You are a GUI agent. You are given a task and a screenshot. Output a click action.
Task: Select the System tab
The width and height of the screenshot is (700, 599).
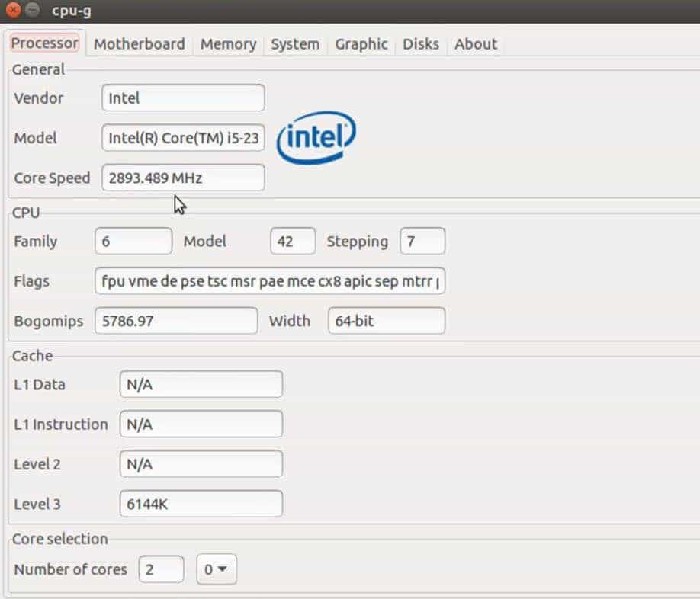(295, 44)
